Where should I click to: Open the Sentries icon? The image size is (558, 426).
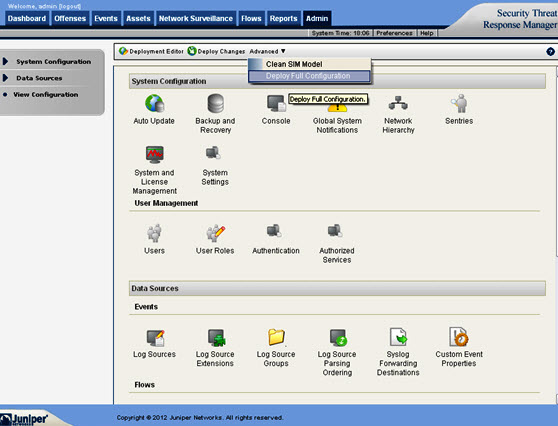[459, 104]
